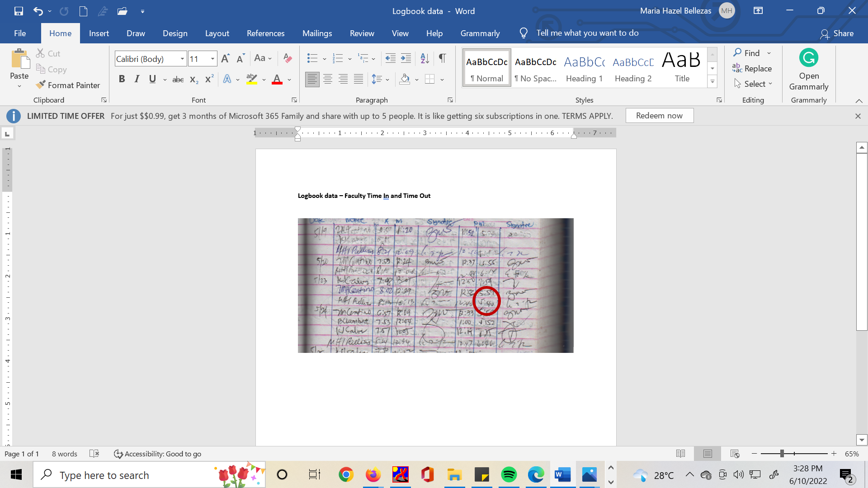Open the font size dropdown
The image size is (868, 488).
click(212, 59)
